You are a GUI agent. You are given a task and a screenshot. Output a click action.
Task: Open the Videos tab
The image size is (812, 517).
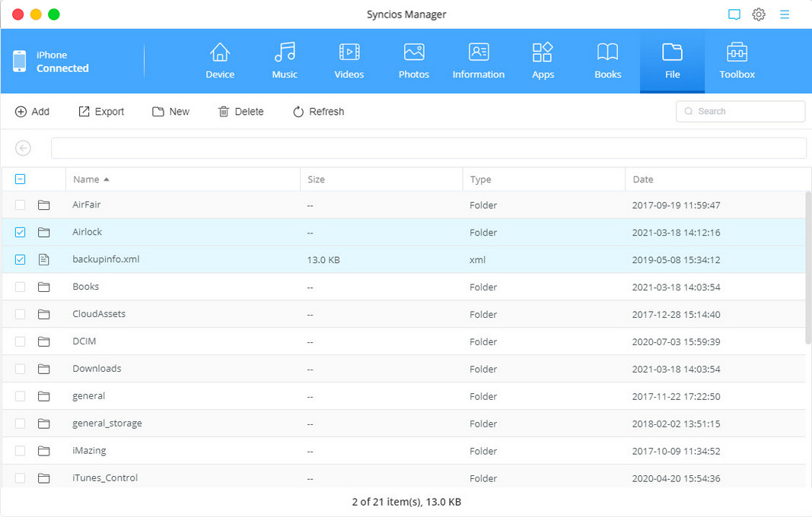point(349,61)
